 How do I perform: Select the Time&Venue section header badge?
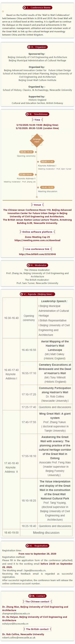[37, 114]
